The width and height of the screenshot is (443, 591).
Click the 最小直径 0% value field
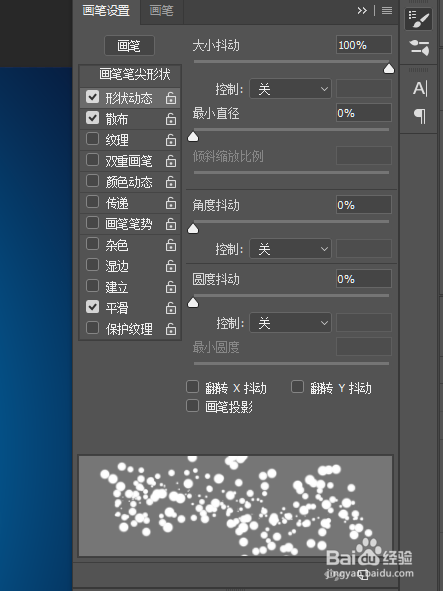tap(364, 113)
